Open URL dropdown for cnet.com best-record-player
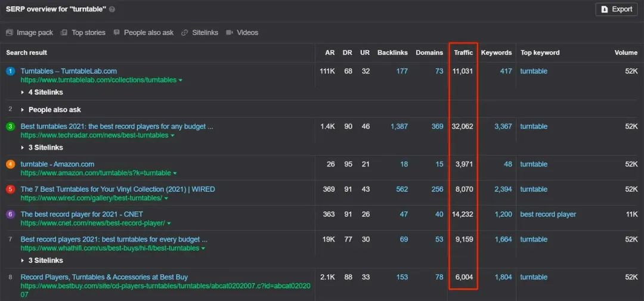Screen dimensions: 644x301 pos(169,224)
